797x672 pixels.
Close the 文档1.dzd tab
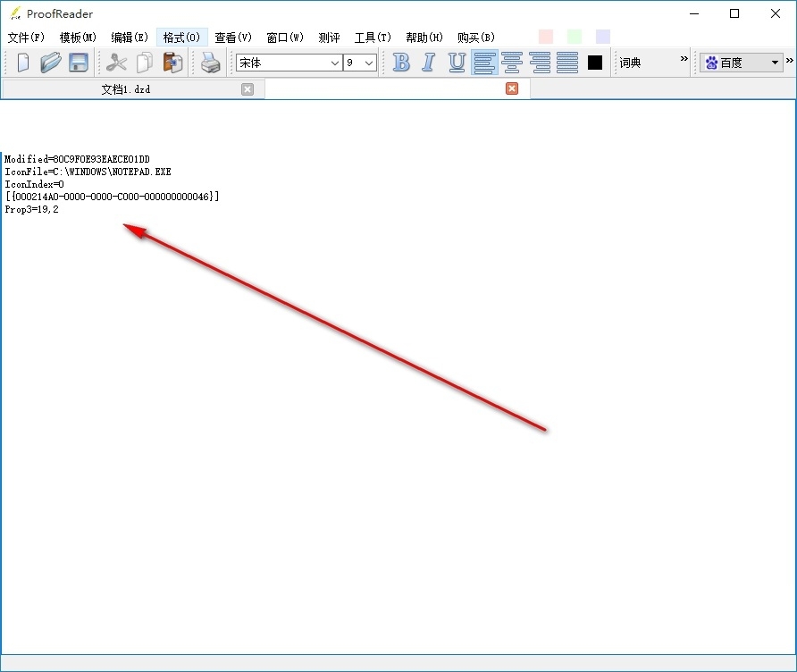click(x=247, y=89)
